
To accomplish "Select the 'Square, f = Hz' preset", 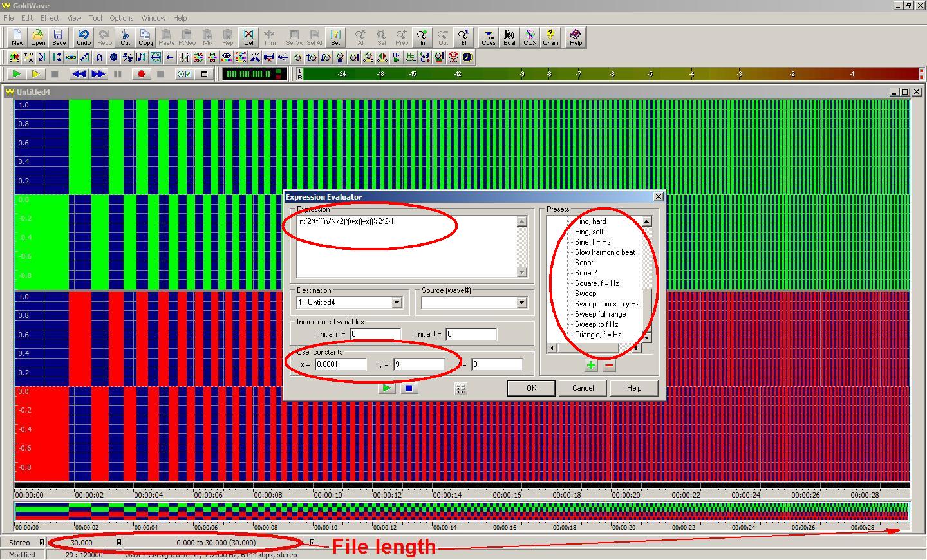I will pos(597,283).
